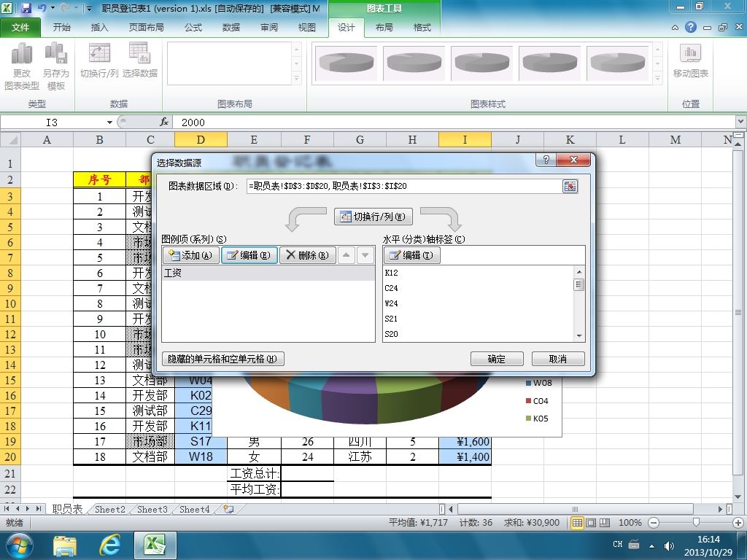Open the chart tools Layout tab (布局)
747x560 pixels.
click(x=384, y=28)
